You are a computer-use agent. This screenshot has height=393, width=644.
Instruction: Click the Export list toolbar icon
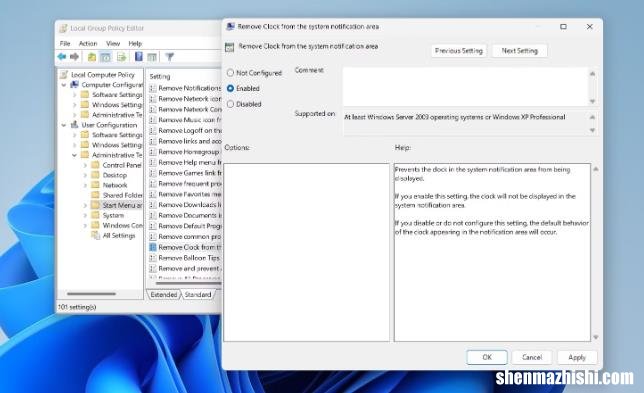click(122, 57)
